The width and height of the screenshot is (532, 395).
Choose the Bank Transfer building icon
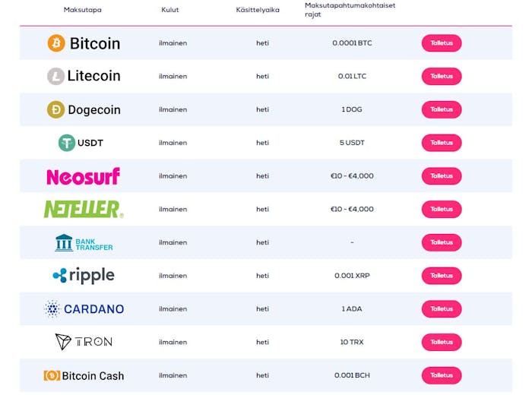[64, 242]
